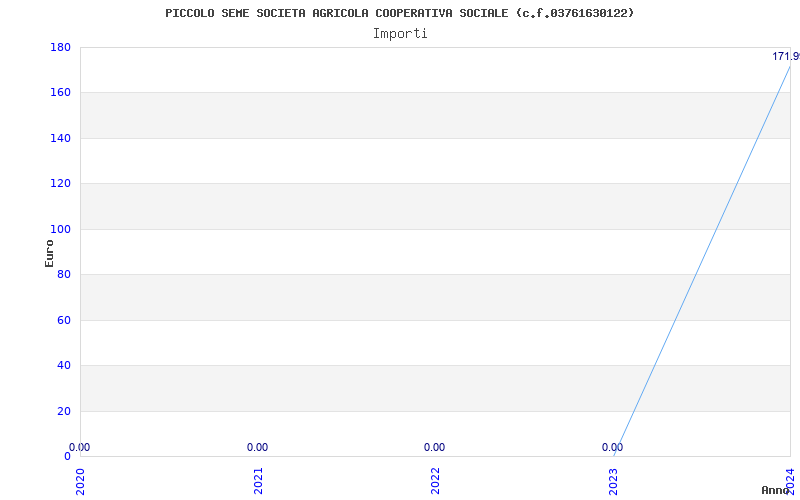This screenshot has height=500, width=800.
Task: Click the Importi subtitle
Action: click(x=400, y=34)
